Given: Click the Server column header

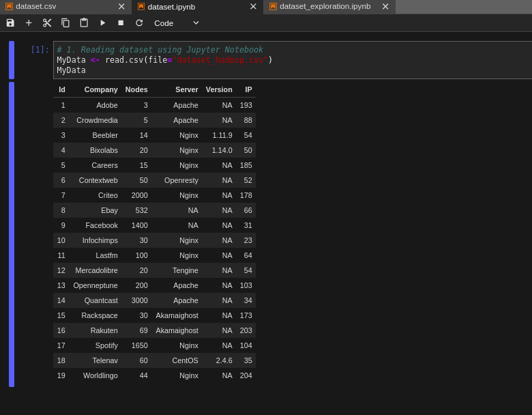Looking at the screenshot, I should click(x=187, y=89).
